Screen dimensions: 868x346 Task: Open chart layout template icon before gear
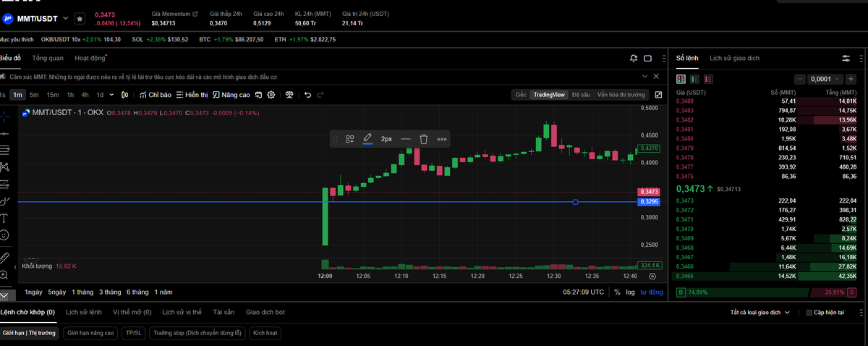(x=259, y=95)
